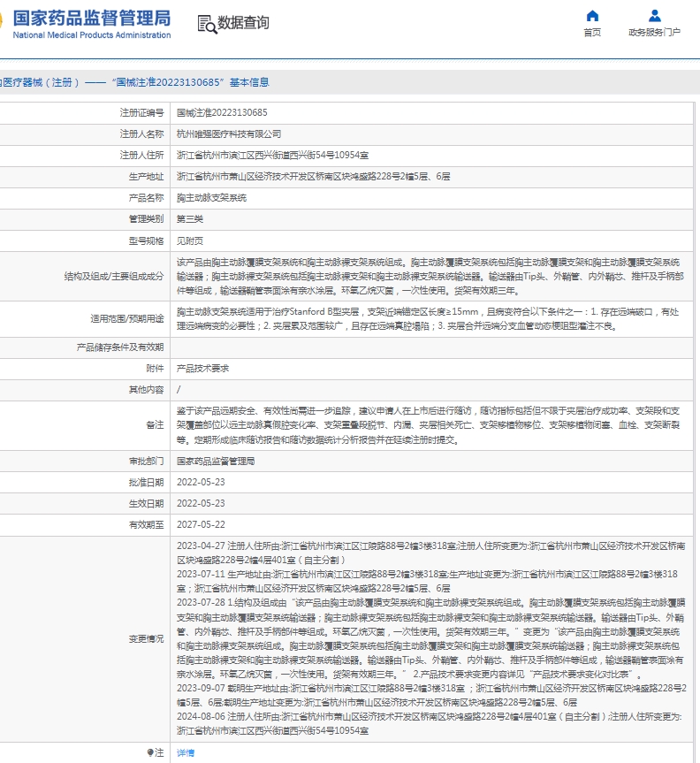Select registrant name 杭州唯强医疗科技有限公司
The width and height of the screenshot is (700, 763).
229,134
